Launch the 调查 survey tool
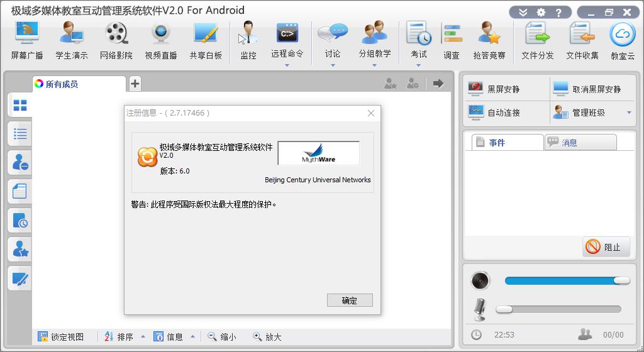 click(452, 41)
